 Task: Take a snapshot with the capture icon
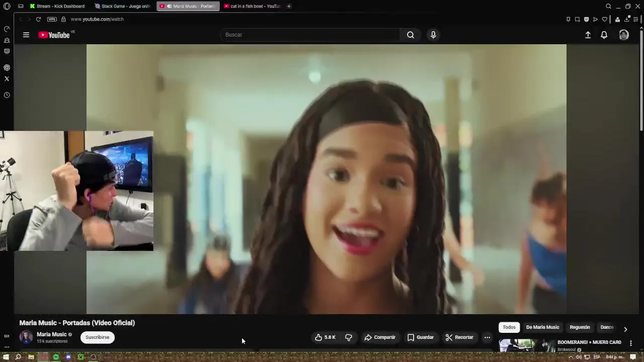(x=577, y=19)
